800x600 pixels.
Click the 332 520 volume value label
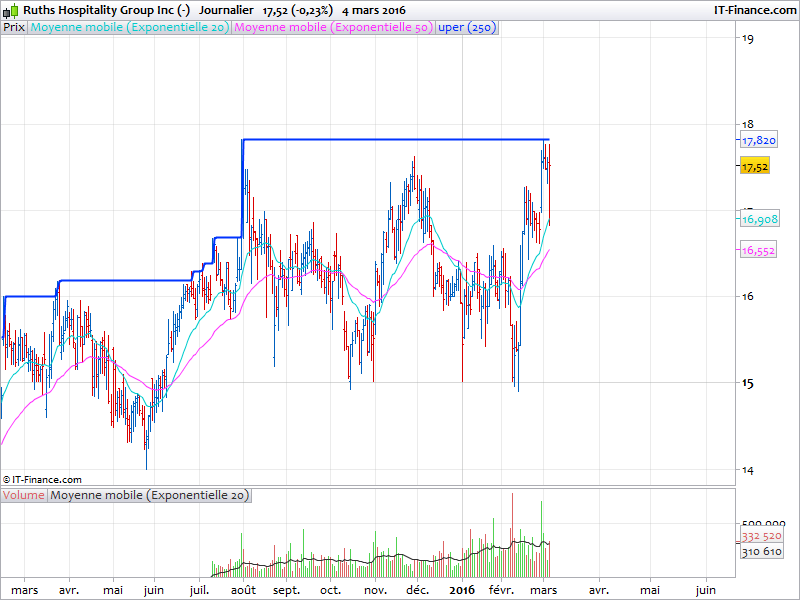click(x=761, y=536)
